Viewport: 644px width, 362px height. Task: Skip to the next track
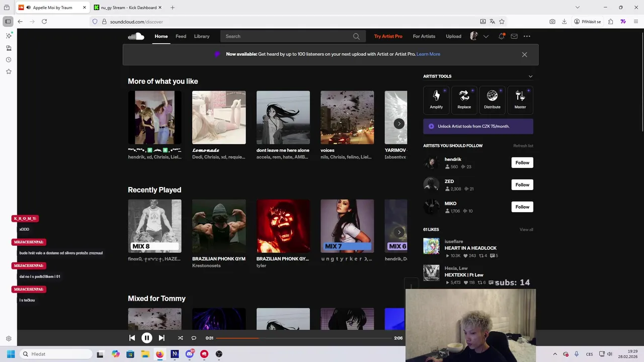click(x=162, y=338)
